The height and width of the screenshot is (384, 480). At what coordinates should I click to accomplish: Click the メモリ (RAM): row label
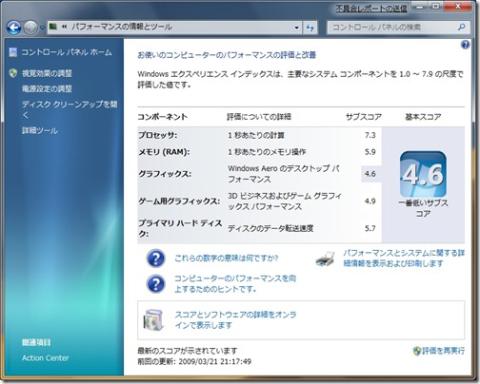[x=164, y=152]
